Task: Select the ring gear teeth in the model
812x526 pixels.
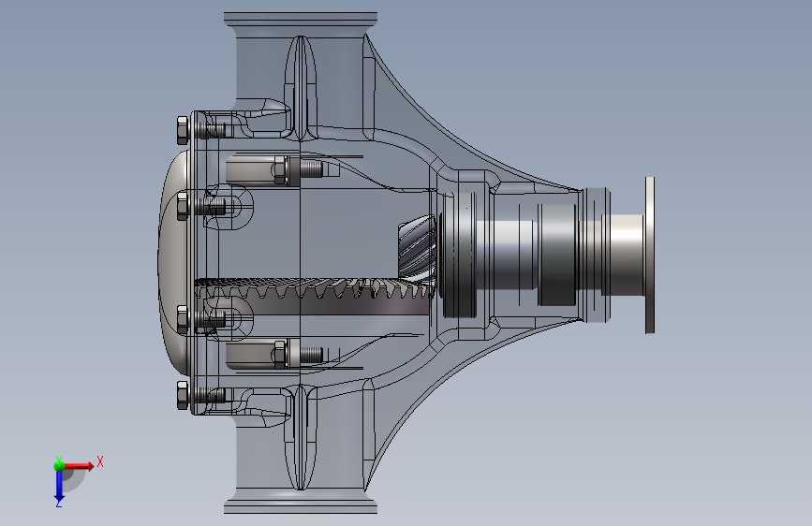Action: [x=314, y=290]
